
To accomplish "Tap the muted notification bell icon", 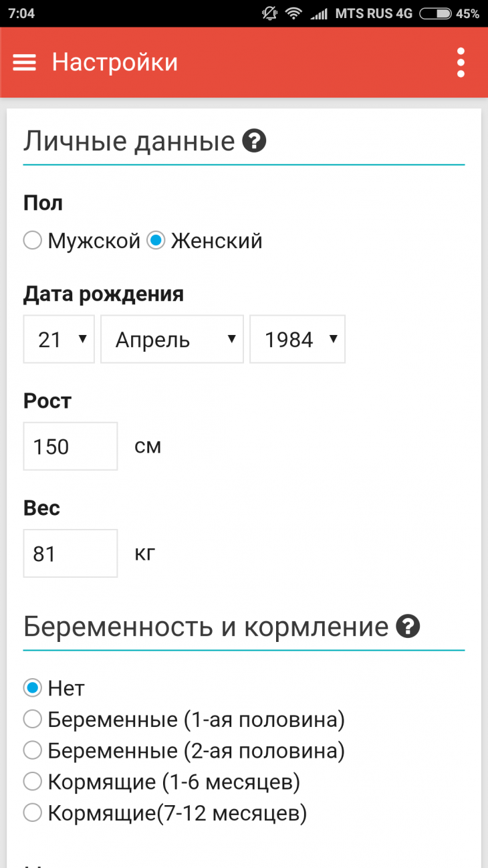I will point(269,13).
